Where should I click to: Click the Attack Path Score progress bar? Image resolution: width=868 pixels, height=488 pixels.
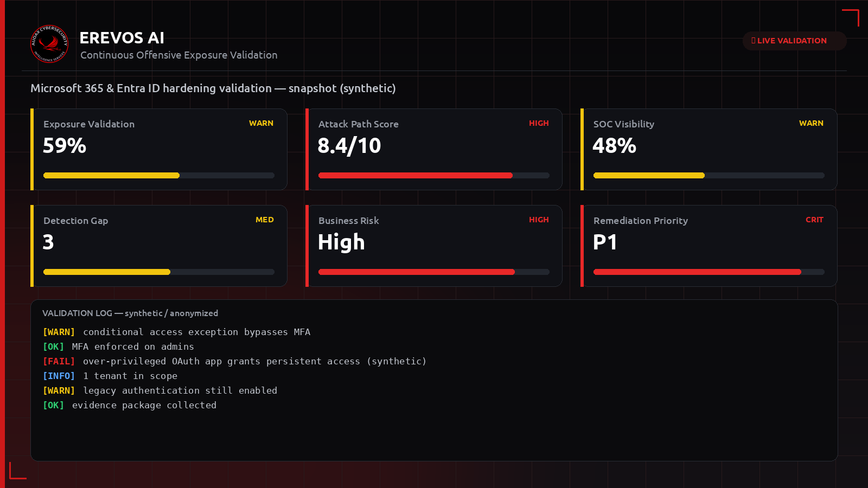coord(434,176)
